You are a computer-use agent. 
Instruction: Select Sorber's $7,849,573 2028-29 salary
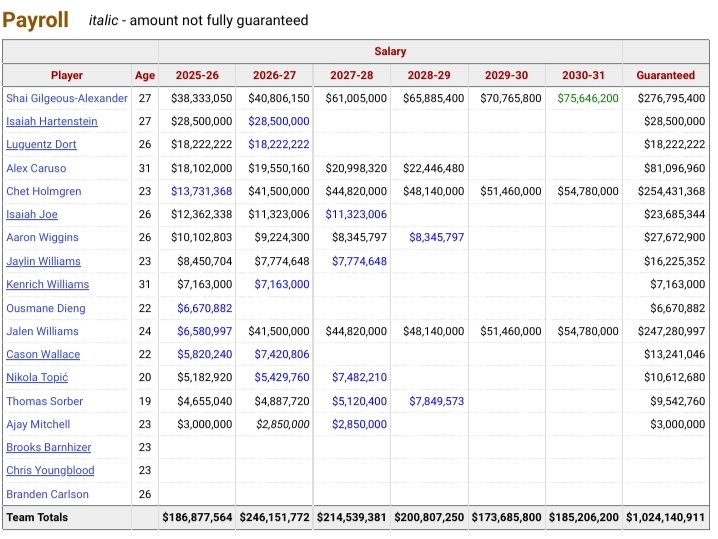point(437,401)
